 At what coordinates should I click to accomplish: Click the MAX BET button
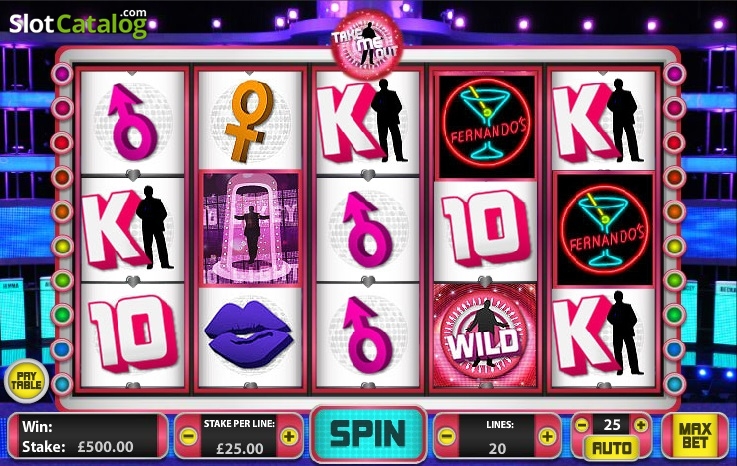pyautogui.click(x=696, y=435)
